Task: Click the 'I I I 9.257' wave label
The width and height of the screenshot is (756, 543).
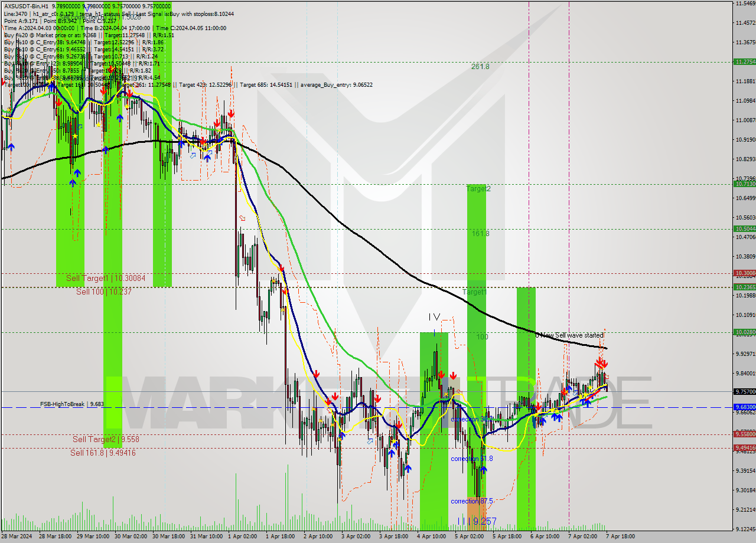Action: [x=477, y=522]
